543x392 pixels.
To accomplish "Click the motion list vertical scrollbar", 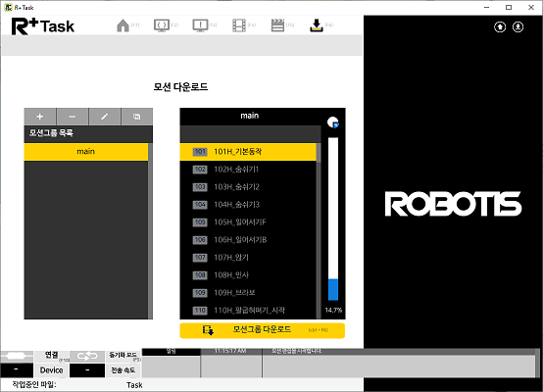I will point(319,231).
